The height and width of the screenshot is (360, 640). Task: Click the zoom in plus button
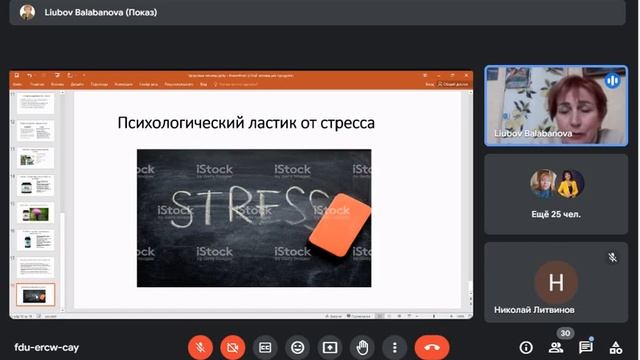point(451,316)
